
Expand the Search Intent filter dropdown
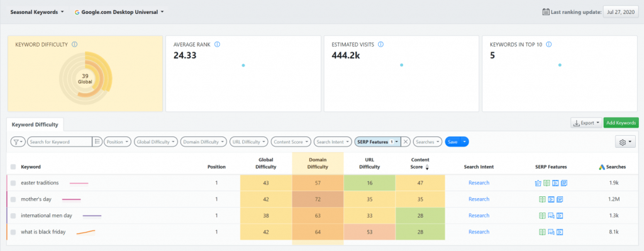333,142
